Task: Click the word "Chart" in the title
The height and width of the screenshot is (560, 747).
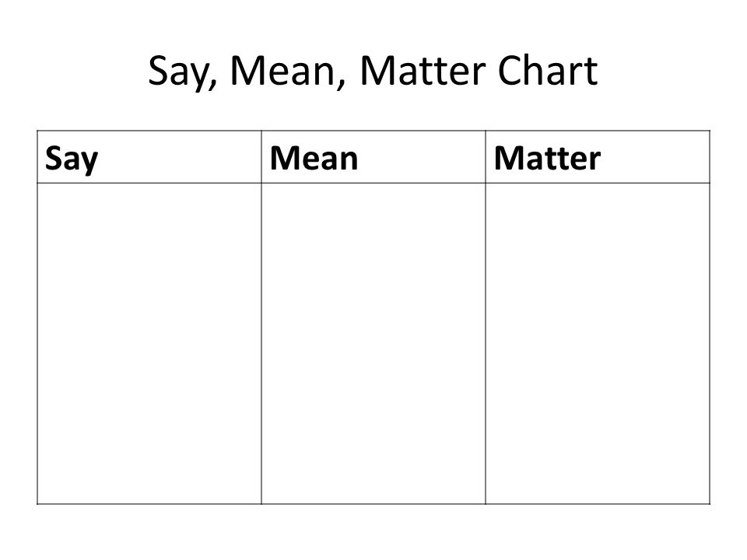Action: point(547,71)
